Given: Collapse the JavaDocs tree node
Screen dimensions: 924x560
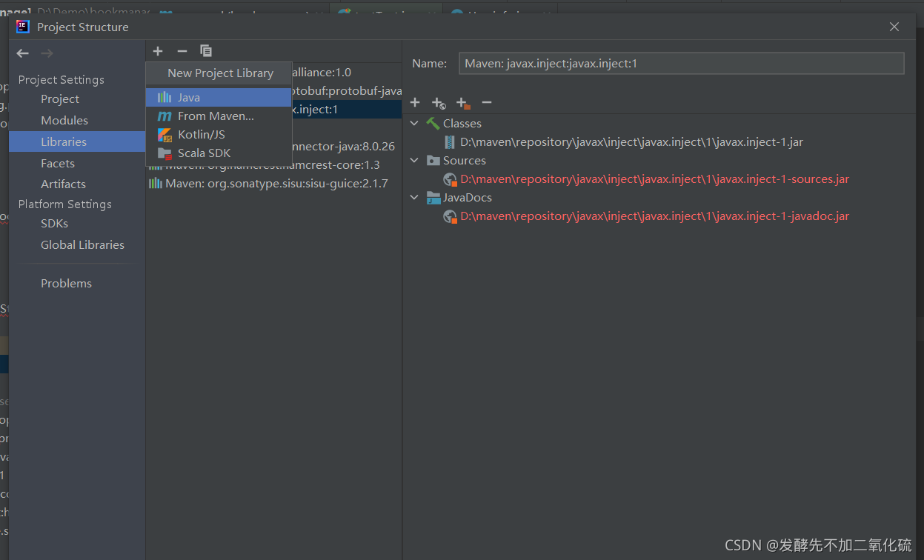Looking at the screenshot, I should pyautogui.click(x=414, y=197).
